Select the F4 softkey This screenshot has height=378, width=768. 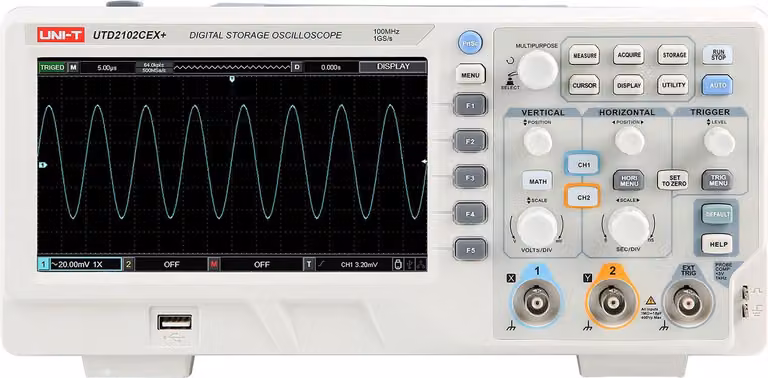tap(470, 213)
